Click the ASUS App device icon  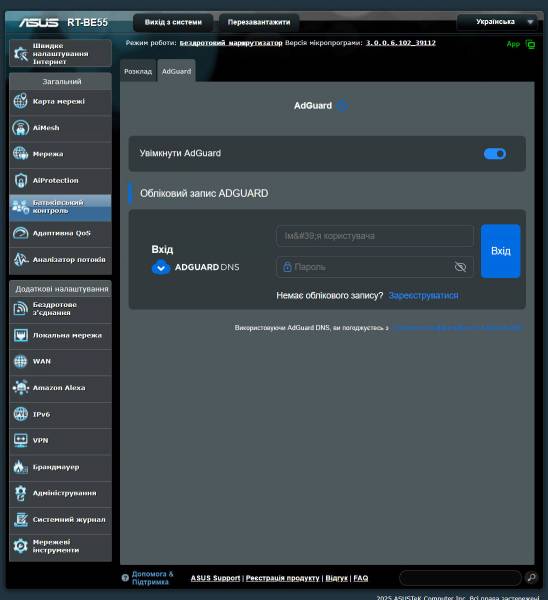tap(530, 44)
